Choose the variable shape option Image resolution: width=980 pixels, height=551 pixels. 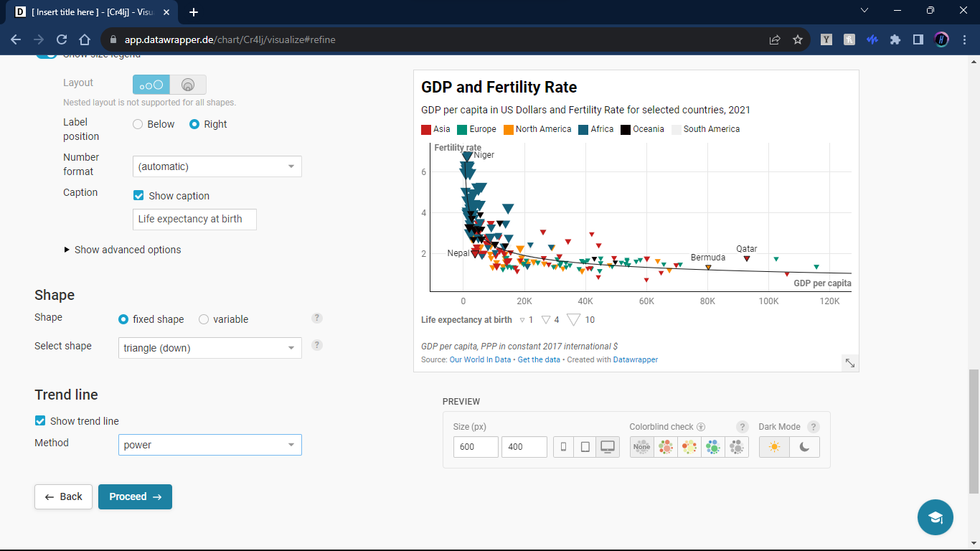click(x=204, y=319)
